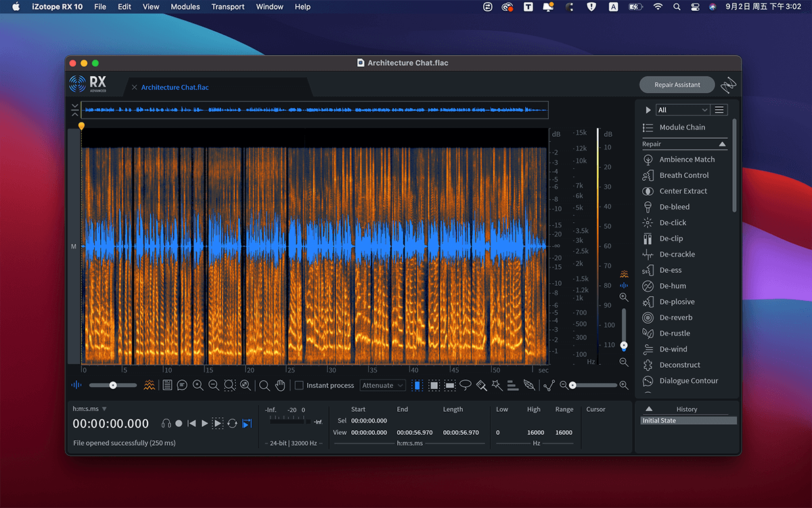Screen dimensions: 812x508
Task: Open the Center Extract module
Action: 675,191
